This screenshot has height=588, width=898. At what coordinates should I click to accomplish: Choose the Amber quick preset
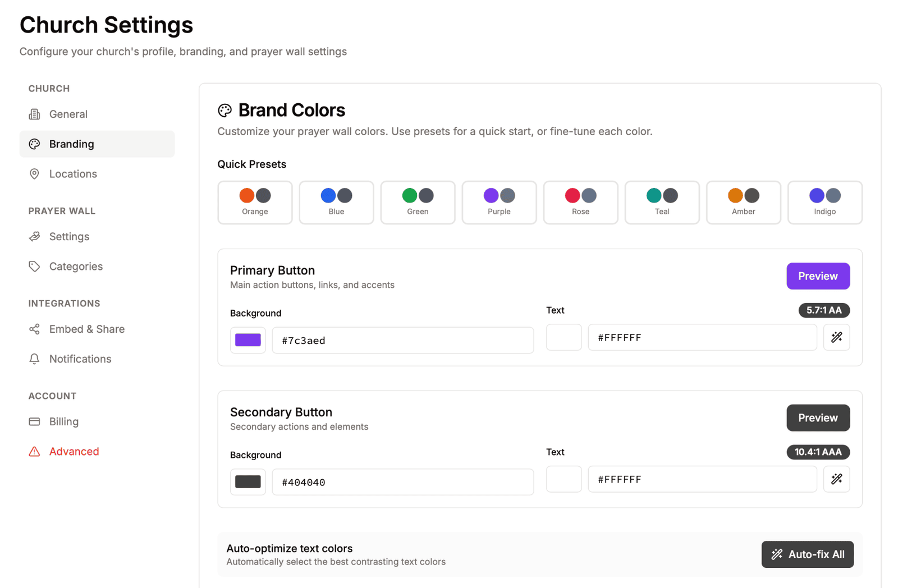(743, 203)
